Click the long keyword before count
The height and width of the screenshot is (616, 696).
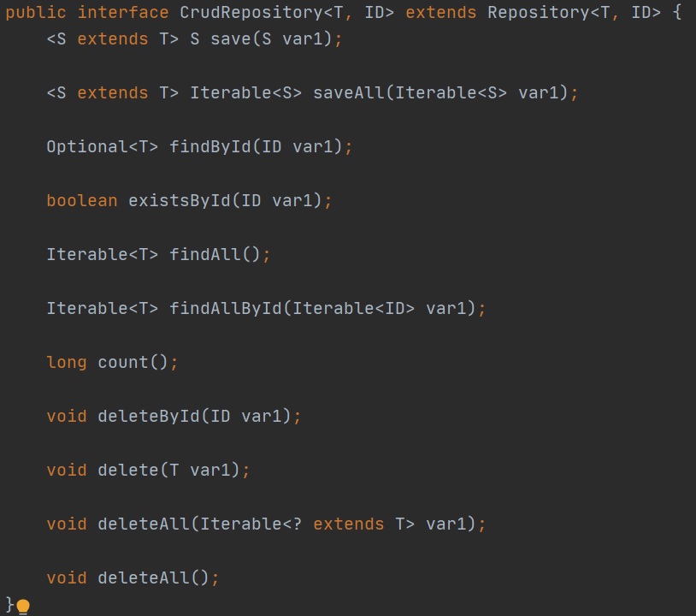[67, 362]
